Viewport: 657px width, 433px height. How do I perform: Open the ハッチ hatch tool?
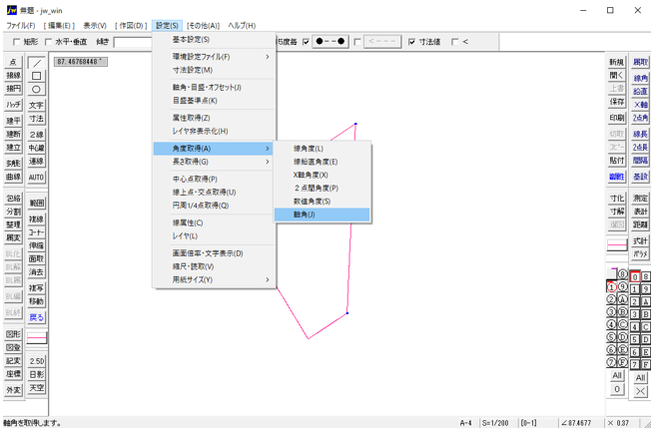click(13, 105)
